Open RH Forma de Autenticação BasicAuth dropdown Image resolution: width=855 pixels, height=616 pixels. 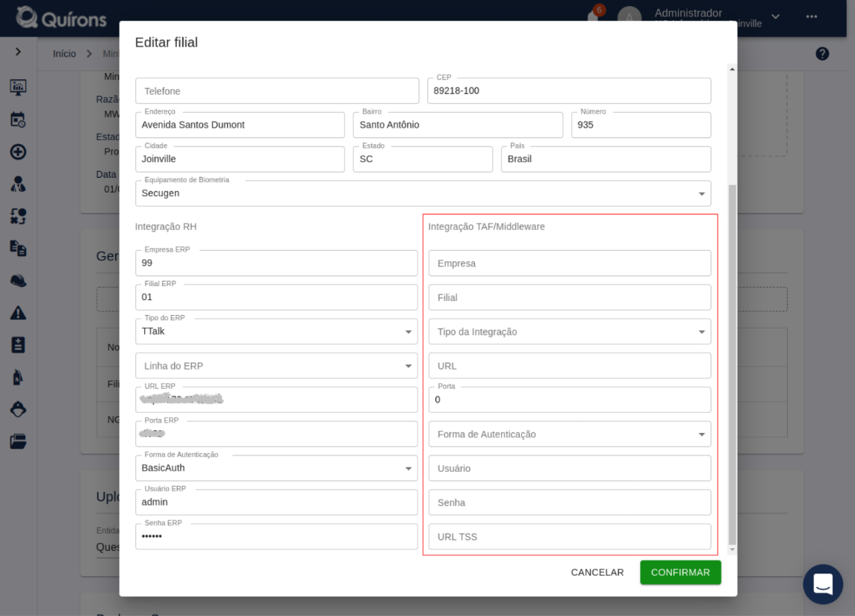276,468
